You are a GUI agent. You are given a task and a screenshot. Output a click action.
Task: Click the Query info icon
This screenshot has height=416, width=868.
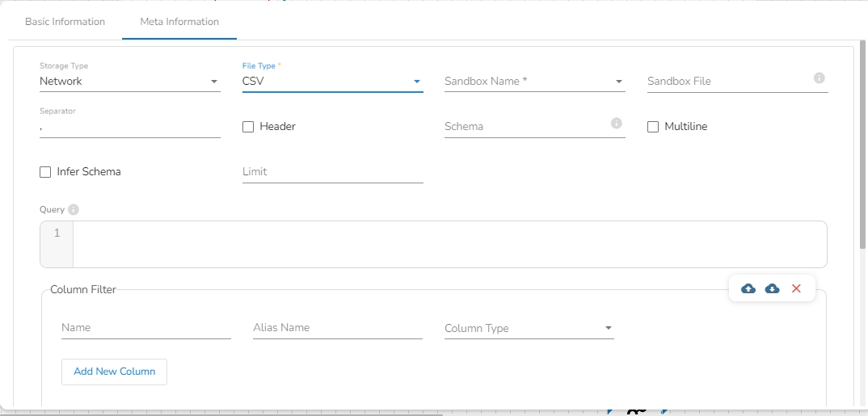click(x=74, y=210)
